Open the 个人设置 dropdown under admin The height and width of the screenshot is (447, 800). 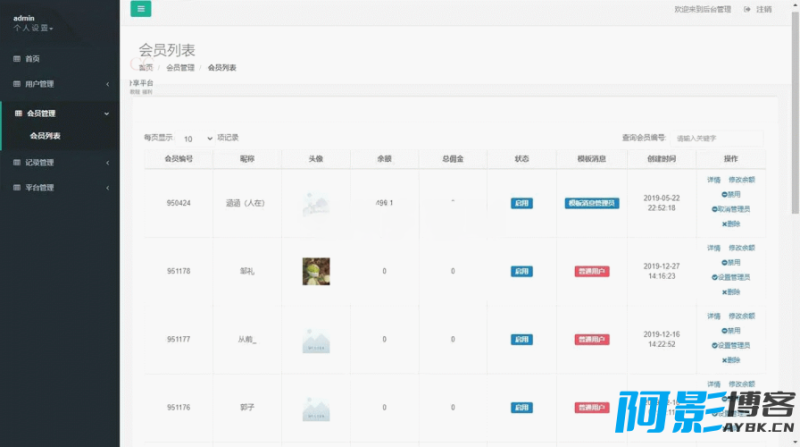(x=34, y=28)
